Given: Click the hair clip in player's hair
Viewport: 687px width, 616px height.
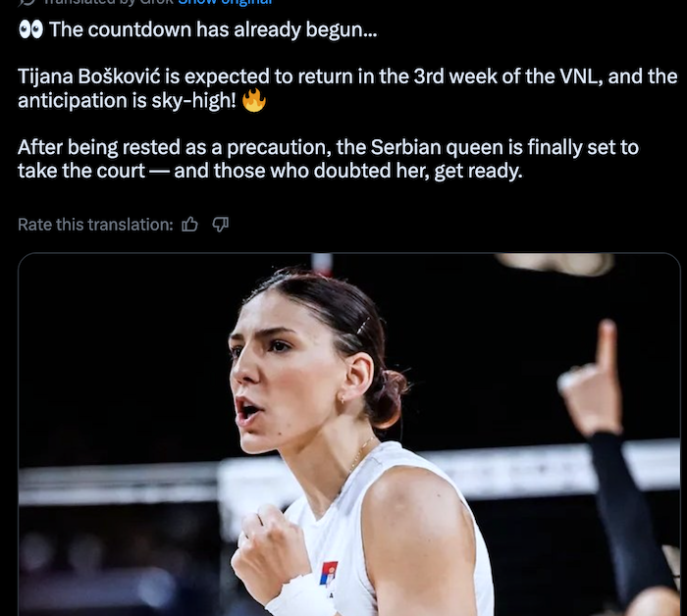Looking at the screenshot, I should 363,326.
